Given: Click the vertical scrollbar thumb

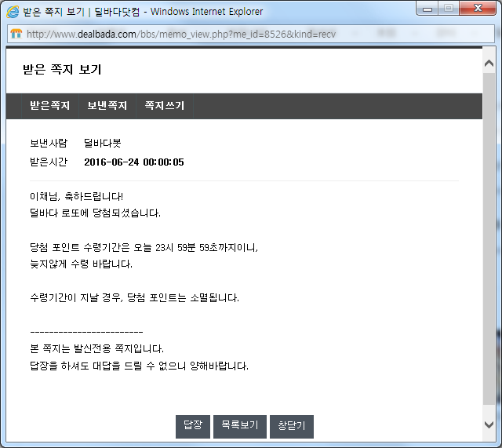Looking at the screenshot, I should (x=489, y=235).
